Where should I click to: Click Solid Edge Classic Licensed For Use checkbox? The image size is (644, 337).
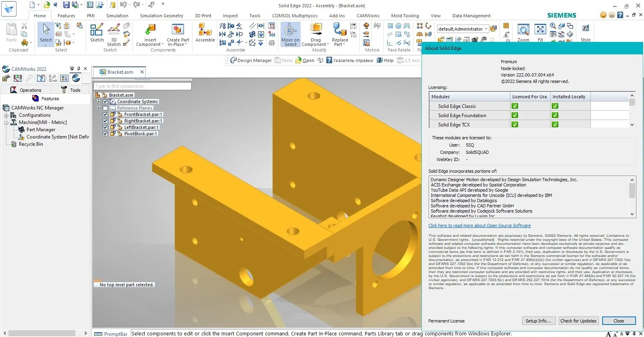coord(515,106)
